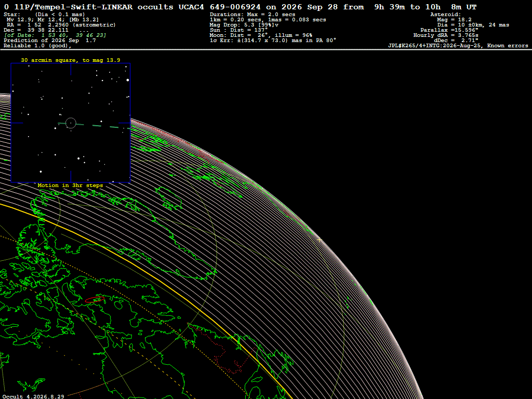
Task: Click the 'Reliable 1.0 (good)' text
Action: 37,46
